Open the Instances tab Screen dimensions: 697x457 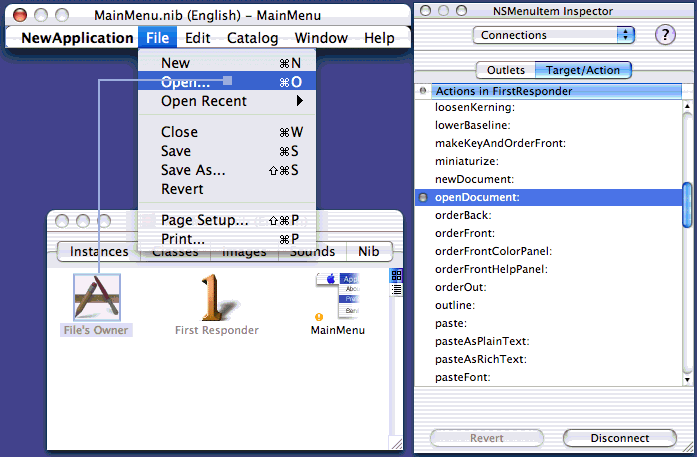click(x=99, y=252)
